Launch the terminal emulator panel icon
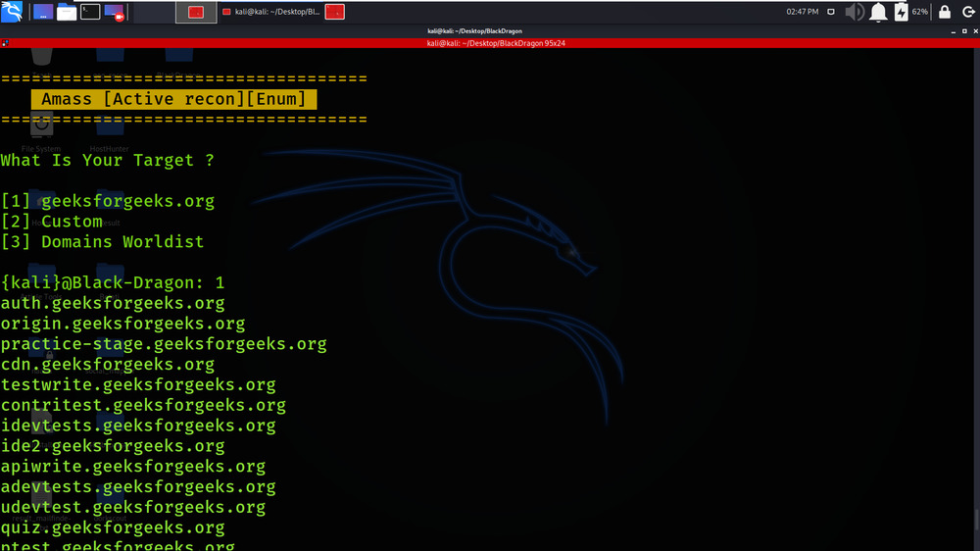Image resolution: width=980 pixels, height=551 pixels. (x=90, y=12)
